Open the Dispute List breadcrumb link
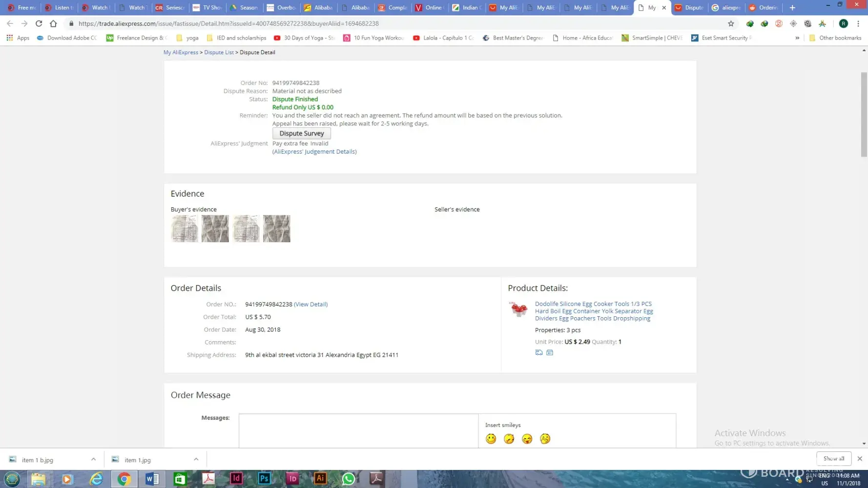The image size is (868, 488). tap(219, 52)
